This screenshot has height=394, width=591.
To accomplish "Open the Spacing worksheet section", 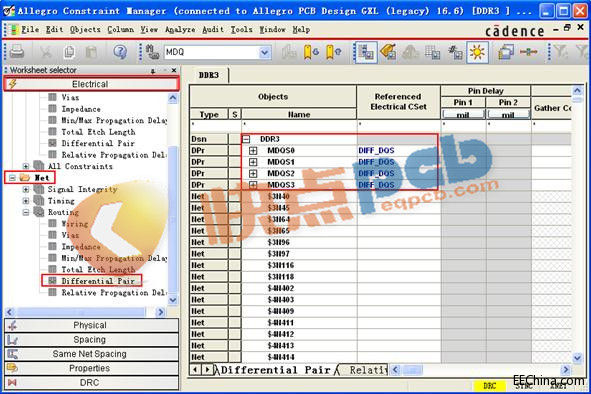I will (91, 339).
